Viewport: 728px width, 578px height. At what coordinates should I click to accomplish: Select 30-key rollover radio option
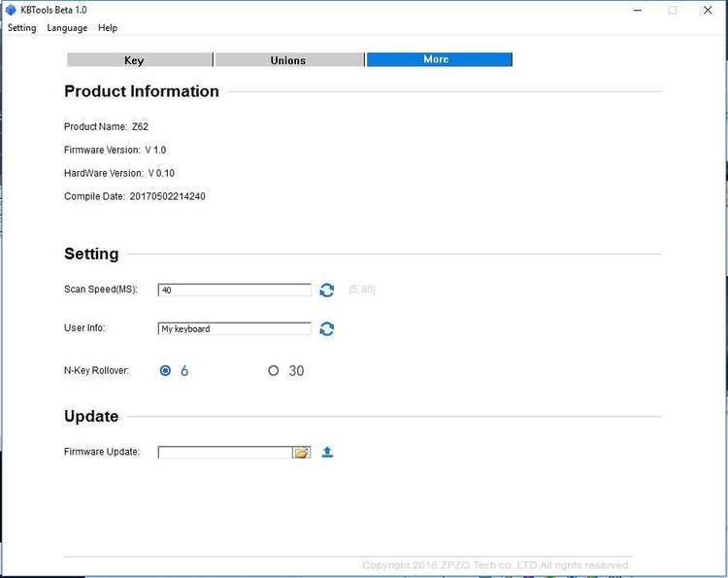click(x=274, y=371)
